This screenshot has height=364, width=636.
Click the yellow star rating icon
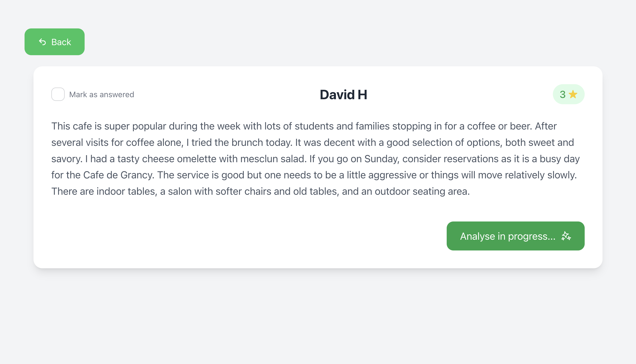click(x=573, y=94)
